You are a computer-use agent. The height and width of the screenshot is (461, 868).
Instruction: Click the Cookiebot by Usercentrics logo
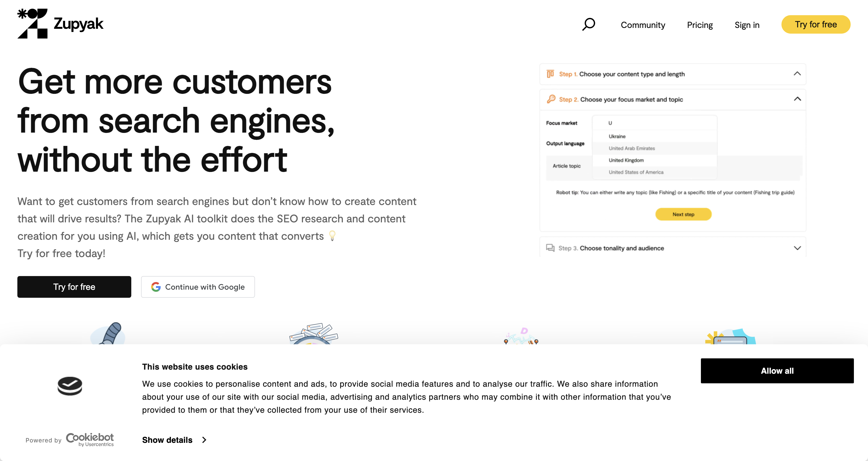[90, 439]
